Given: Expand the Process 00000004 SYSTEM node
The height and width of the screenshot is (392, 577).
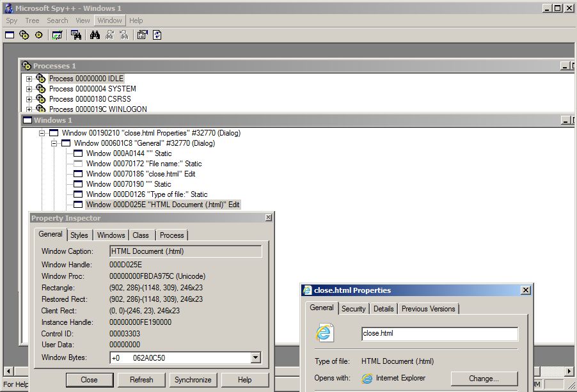Looking at the screenshot, I should click(x=29, y=89).
